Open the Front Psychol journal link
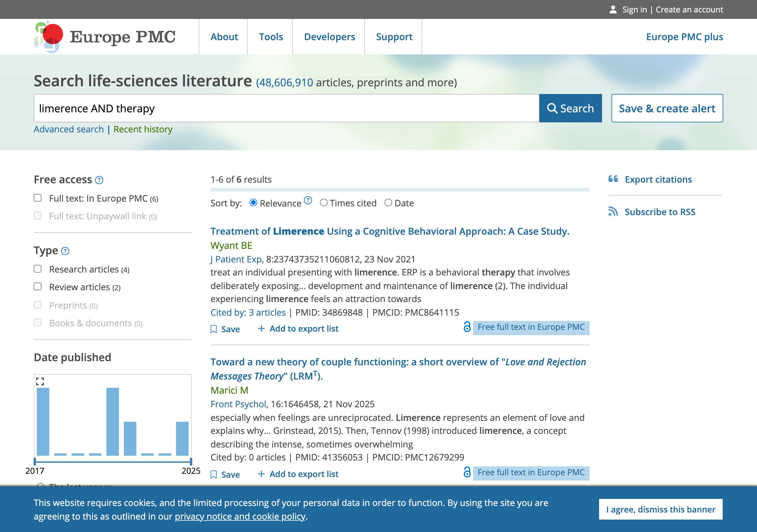This screenshot has height=532, width=757. [238, 404]
